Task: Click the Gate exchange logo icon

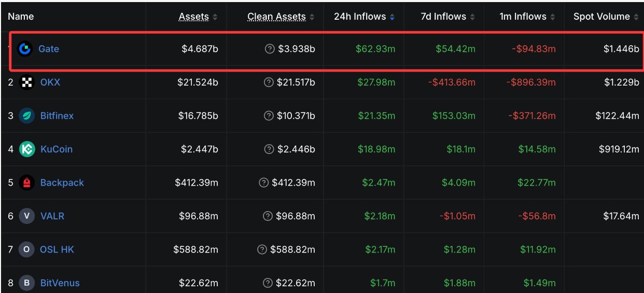Action: click(x=24, y=49)
